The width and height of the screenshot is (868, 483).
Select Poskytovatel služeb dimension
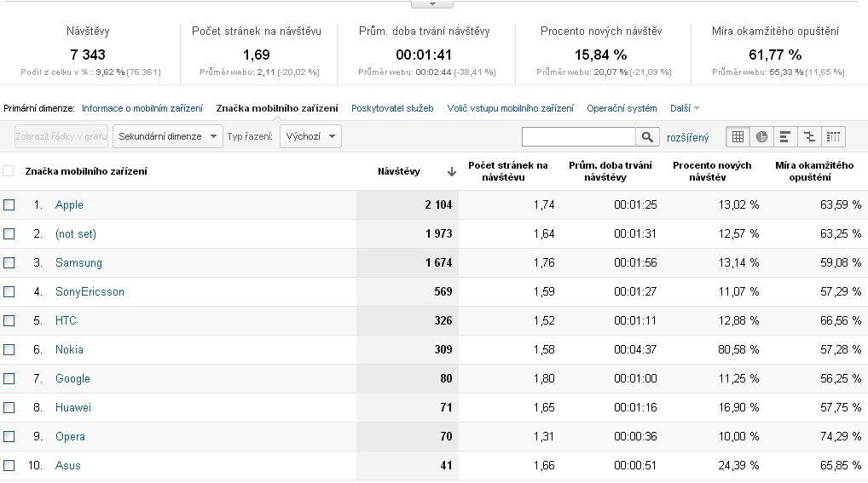coord(392,108)
